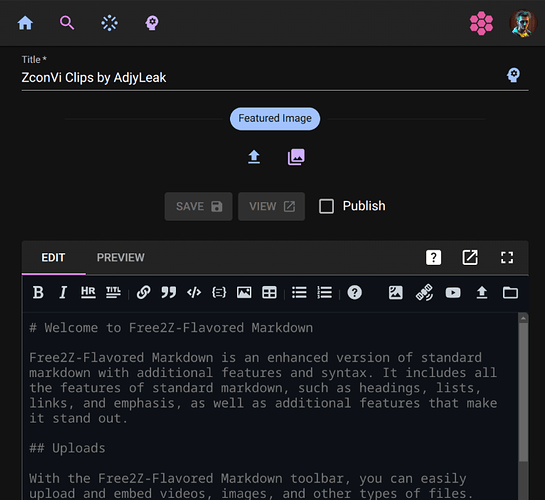Tick the Publish checkbox
The height and width of the screenshot is (500, 545).
pyautogui.click(x=326, y=206)
